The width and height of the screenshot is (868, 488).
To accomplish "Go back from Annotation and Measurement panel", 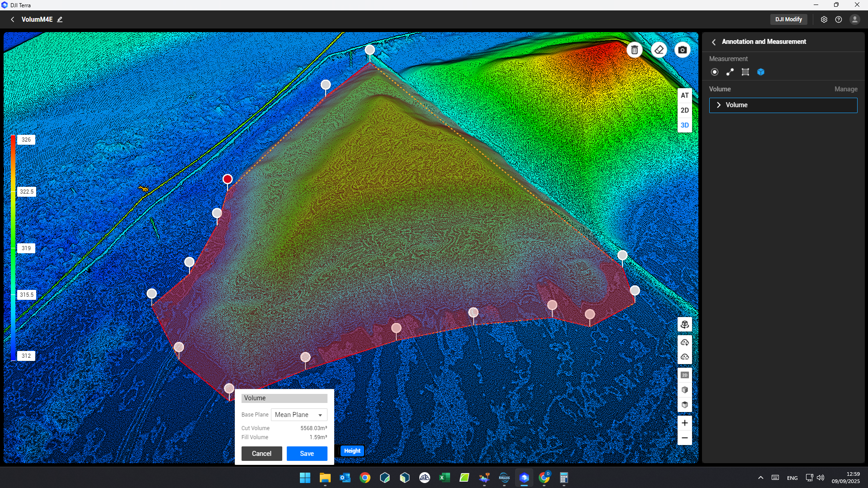I will point(714,42).
